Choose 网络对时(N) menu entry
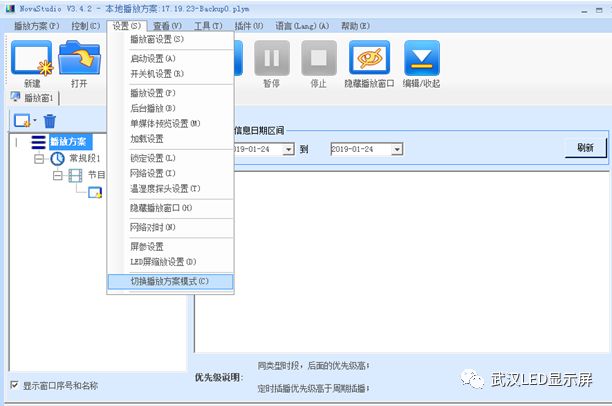Viewport: 612px width, 406px height. tap(171, 227)
